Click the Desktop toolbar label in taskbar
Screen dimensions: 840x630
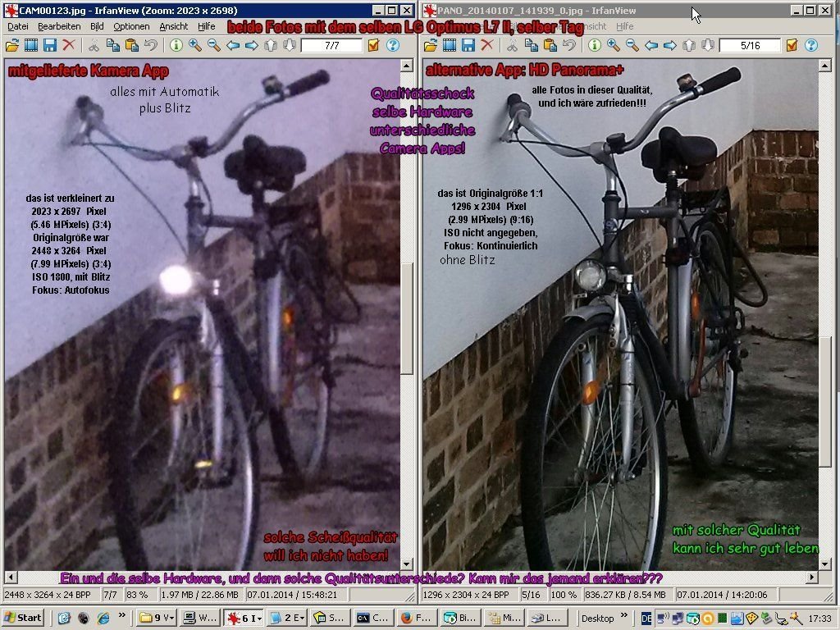[597, 619]
